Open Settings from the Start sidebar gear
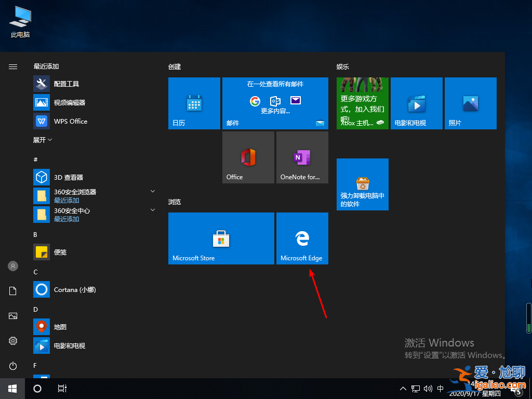Screen dimensions: 532x399 [12, 341]
